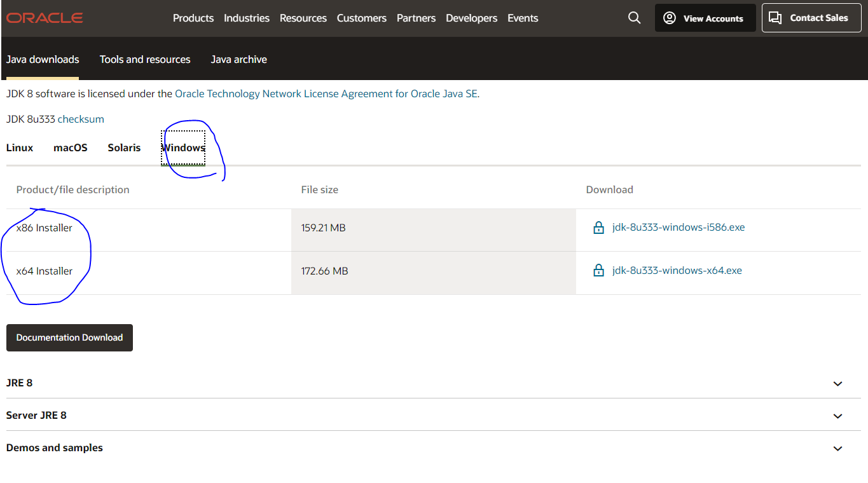Select the Windows platform tab
This screenshot has width=868, height=483.
point(183,147)
